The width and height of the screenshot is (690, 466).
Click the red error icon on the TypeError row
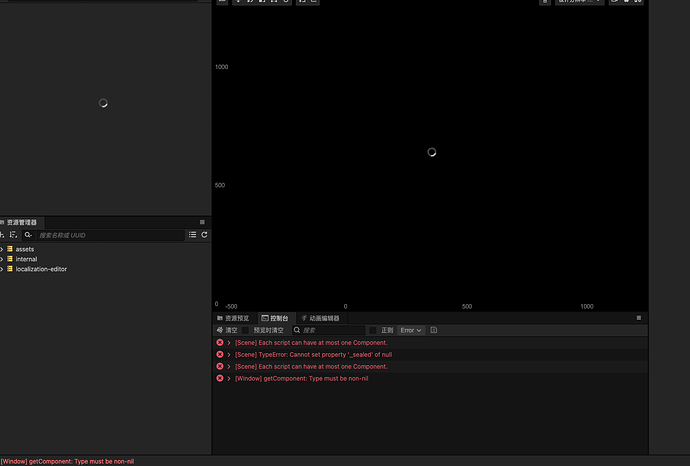pyautogui.click(x=220, y=354)
